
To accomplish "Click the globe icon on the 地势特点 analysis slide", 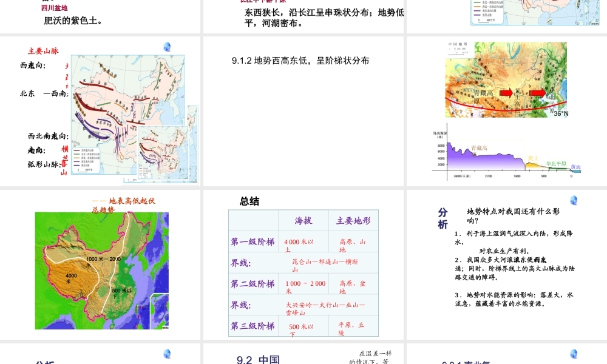I will [574, 200].
